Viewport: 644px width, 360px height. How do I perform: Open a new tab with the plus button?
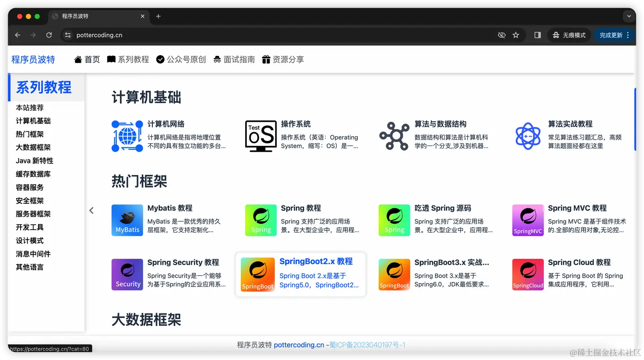158,16
